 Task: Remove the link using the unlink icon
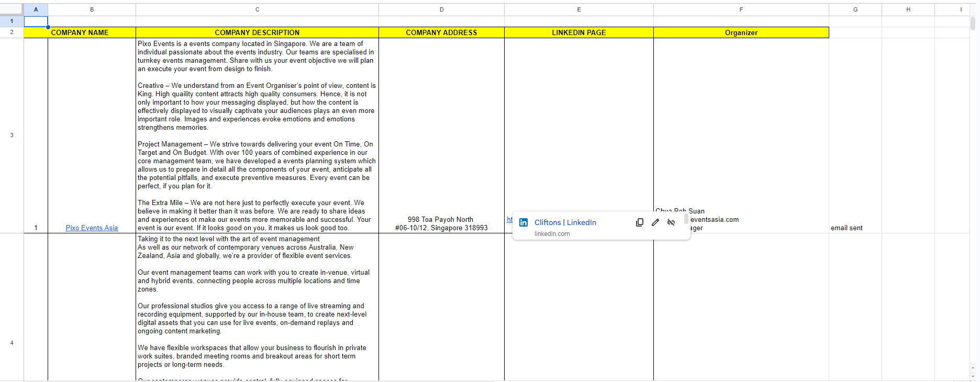tap(671, 222)
